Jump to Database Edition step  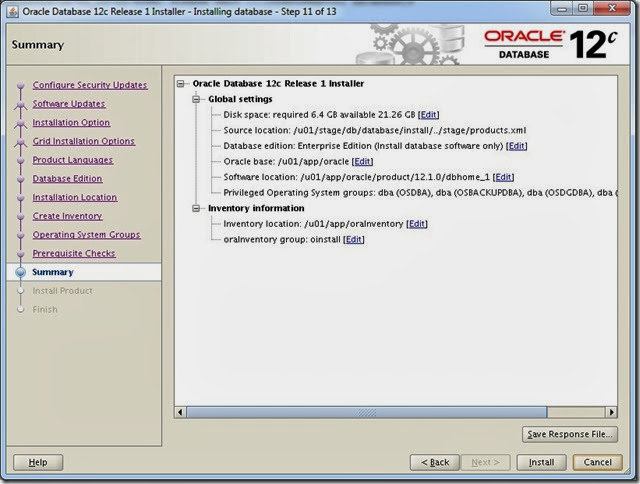(x=67, y=179)
